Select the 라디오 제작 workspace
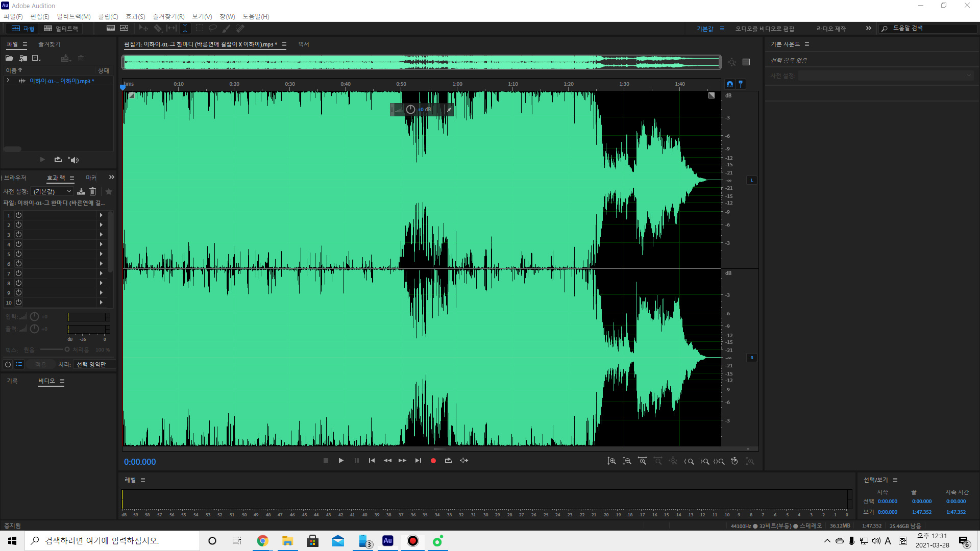 click(x=831, y=29)
